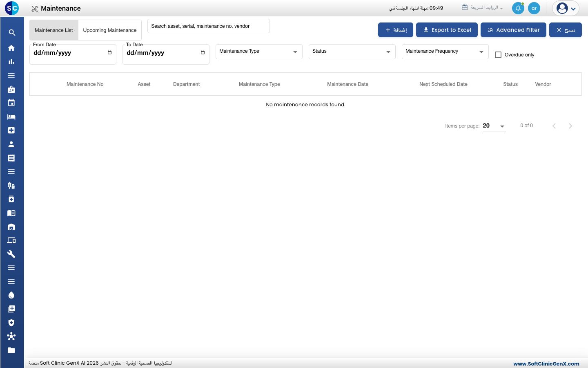The image size is (588, 368).
Task: Toggle the Overdue only checkbox
Action: (x=498, y=55)
